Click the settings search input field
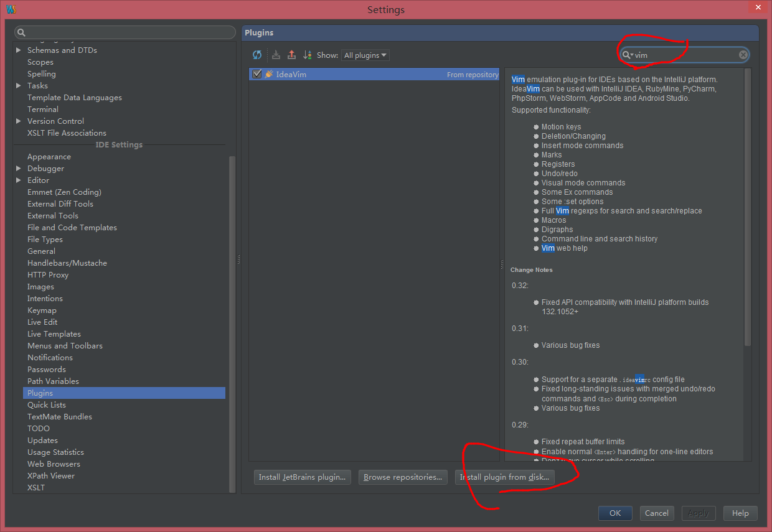772x532 pixels. 125,32
